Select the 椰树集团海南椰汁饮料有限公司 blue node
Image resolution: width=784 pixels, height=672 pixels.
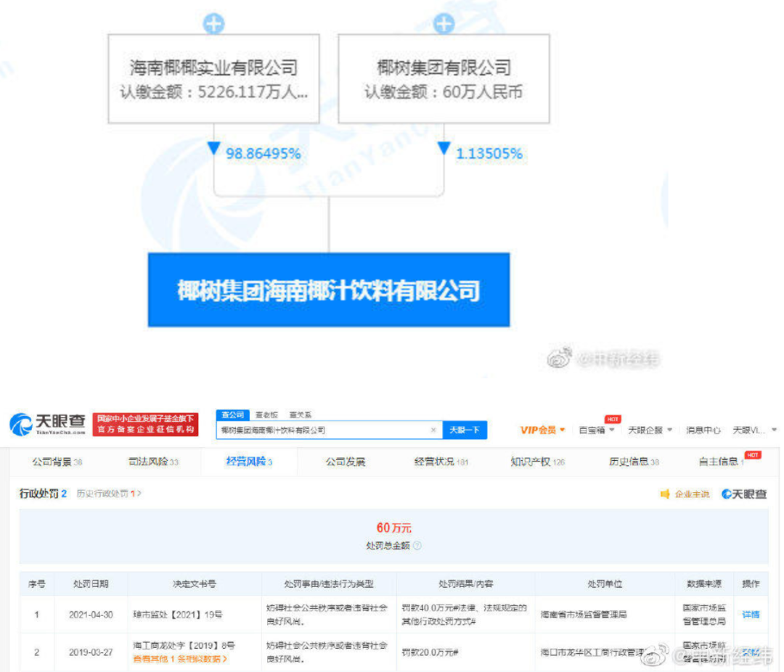click(329, 290)
